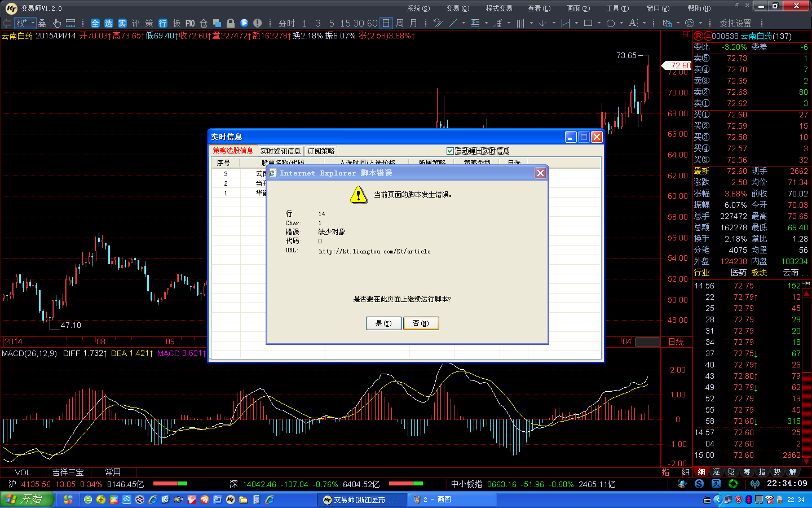Image resolution: width=812 pixels, height=508 pixels.
Task: Click the exclamation info icon in toolbar
Action: [257, 23]
